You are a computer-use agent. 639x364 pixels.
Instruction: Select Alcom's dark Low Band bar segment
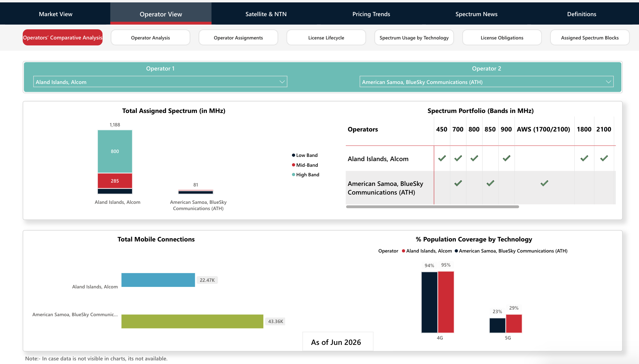coord(115,191)
